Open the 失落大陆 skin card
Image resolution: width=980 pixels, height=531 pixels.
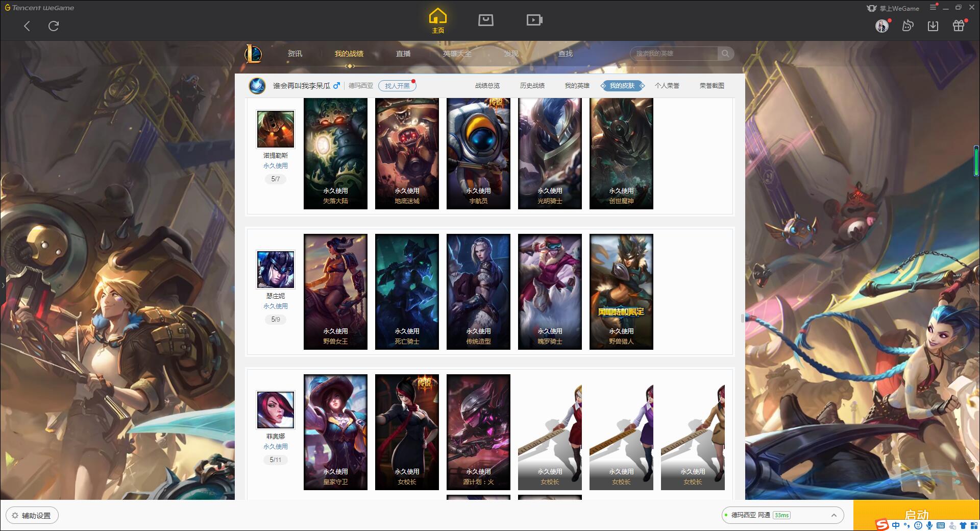click(x=335, y=154)
